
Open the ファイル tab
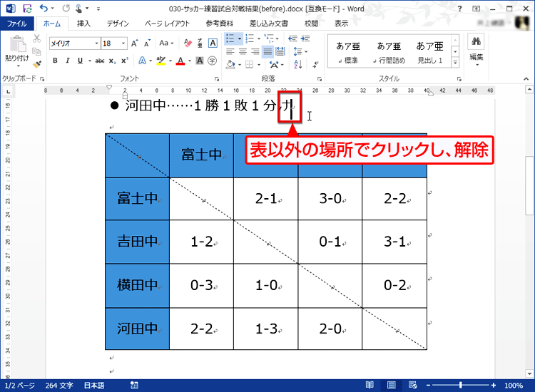tap(17, 24)
